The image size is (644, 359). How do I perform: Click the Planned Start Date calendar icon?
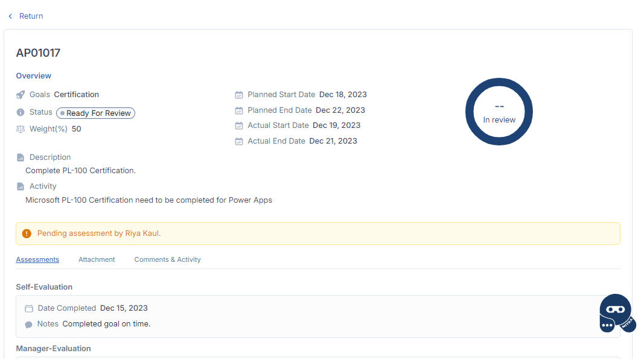tap(238, 95)
